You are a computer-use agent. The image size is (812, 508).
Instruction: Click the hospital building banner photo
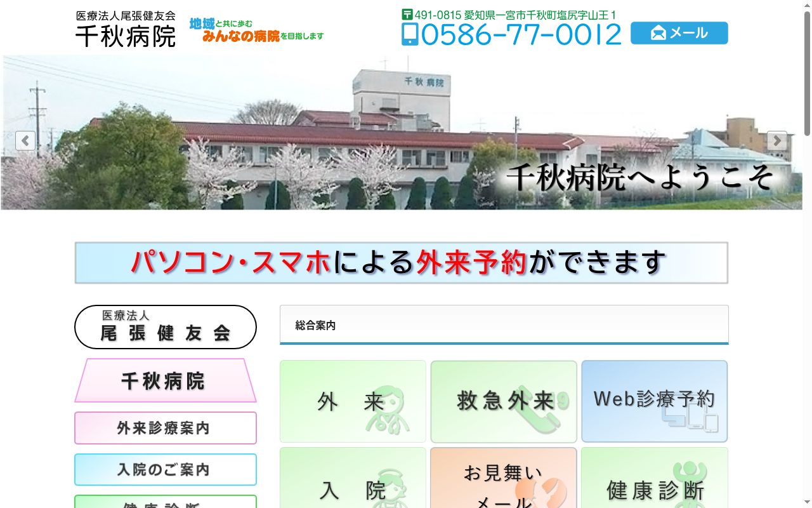(x=402, y=132)
